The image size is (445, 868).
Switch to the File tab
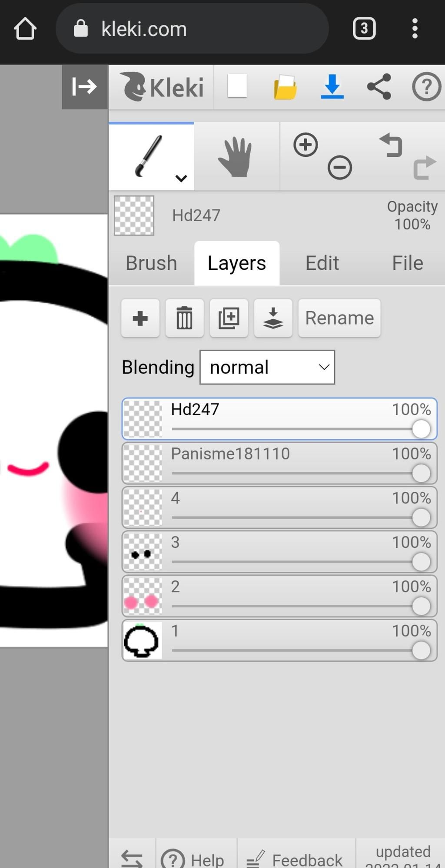click(x=408, y=263)
